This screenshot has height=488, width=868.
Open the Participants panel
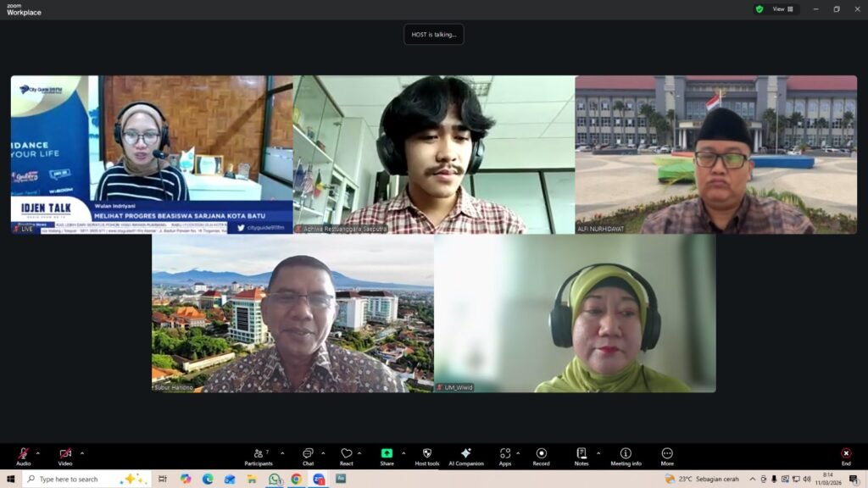259,455
